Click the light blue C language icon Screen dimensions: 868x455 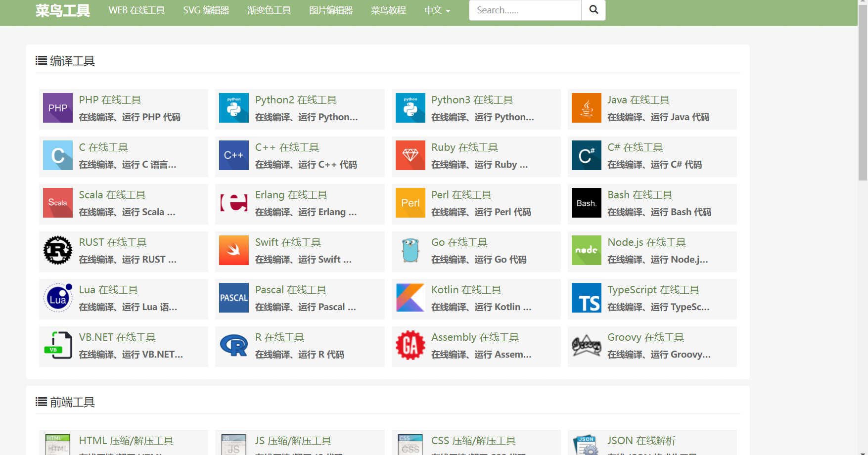[58, 155]
